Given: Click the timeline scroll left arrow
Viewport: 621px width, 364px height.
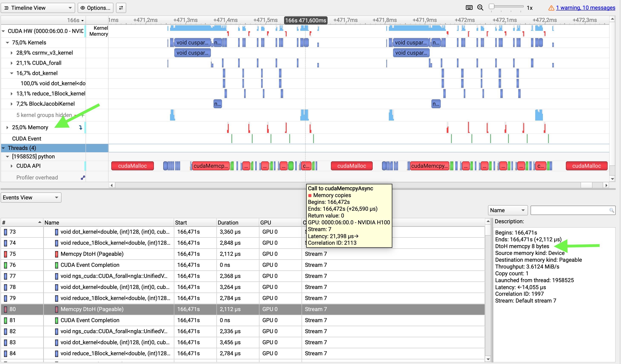Looking at the screenshot, I should (112, 185).
